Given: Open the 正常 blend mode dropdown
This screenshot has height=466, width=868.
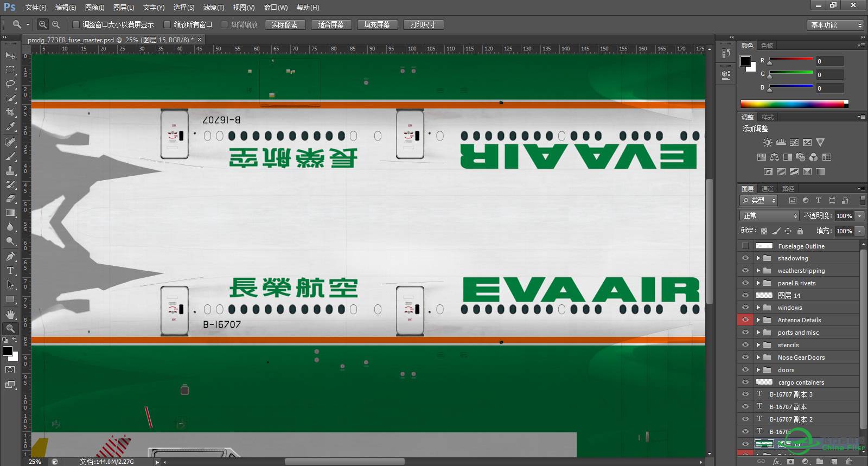Looking at the screenshot, I should (x=769, y=216).
